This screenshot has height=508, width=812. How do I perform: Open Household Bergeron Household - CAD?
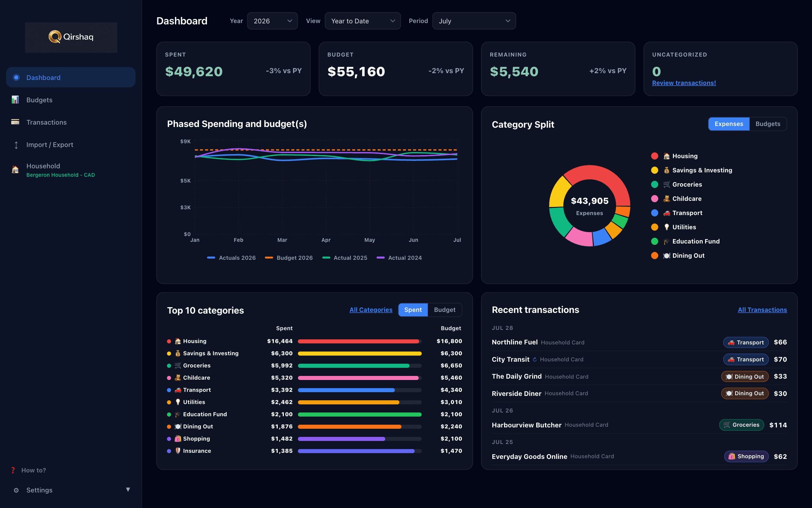click(71, 170)
